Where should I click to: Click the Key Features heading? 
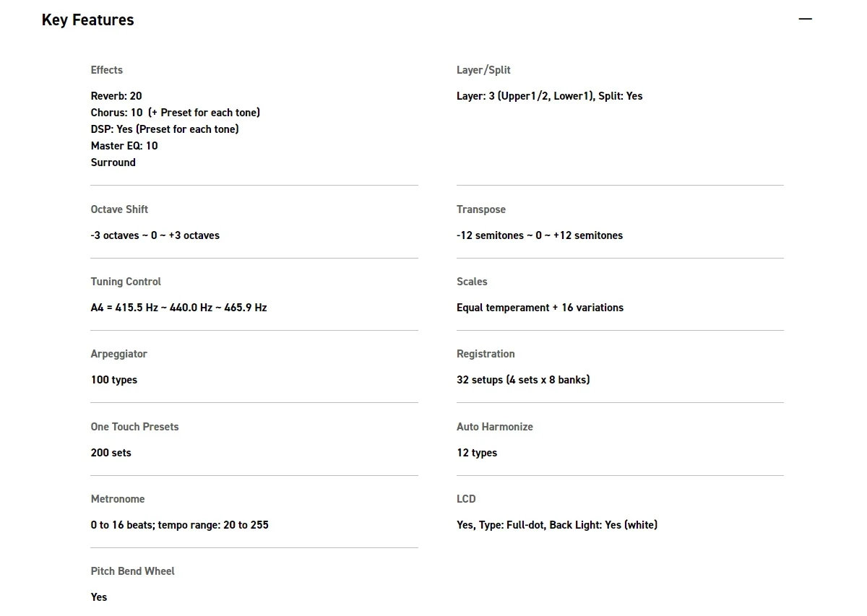tap(88, 20)
